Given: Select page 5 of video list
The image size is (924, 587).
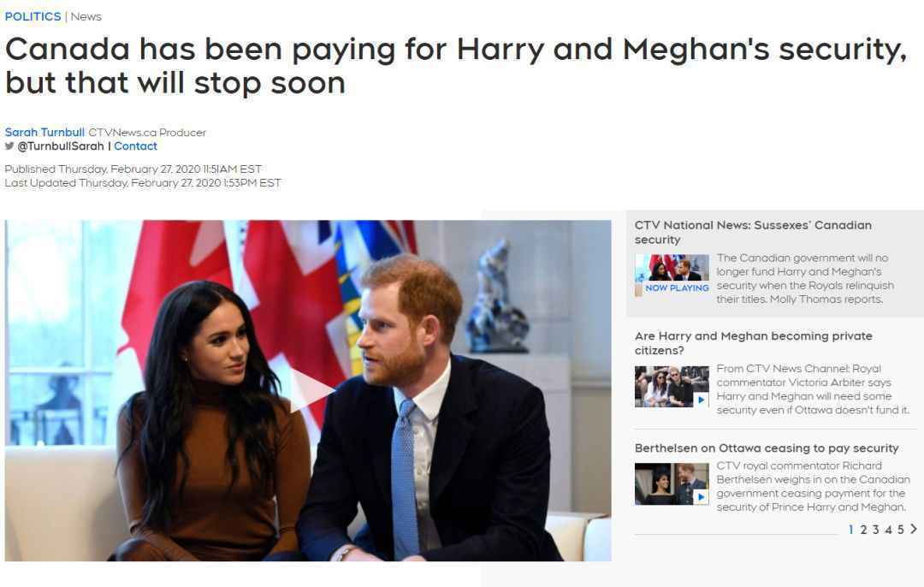Looking at the screenshot, I should click(900, 530).
